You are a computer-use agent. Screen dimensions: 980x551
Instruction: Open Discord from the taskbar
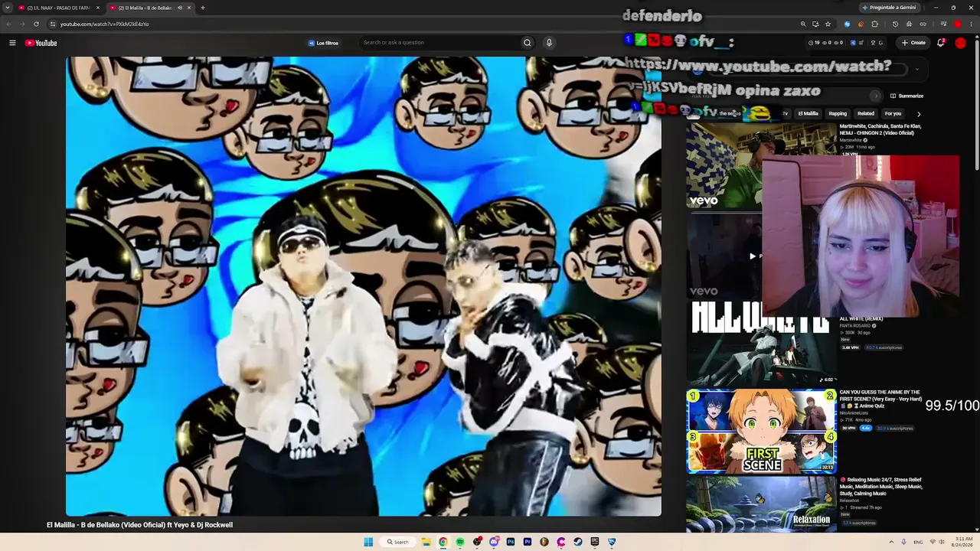[x=494, y=542]
